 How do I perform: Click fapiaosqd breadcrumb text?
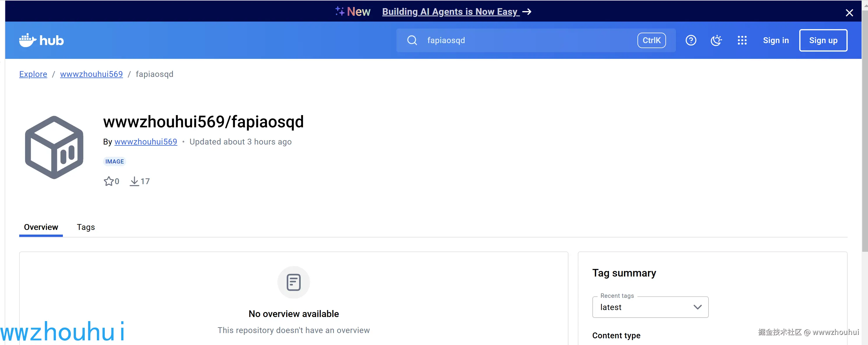pos(154,74)
